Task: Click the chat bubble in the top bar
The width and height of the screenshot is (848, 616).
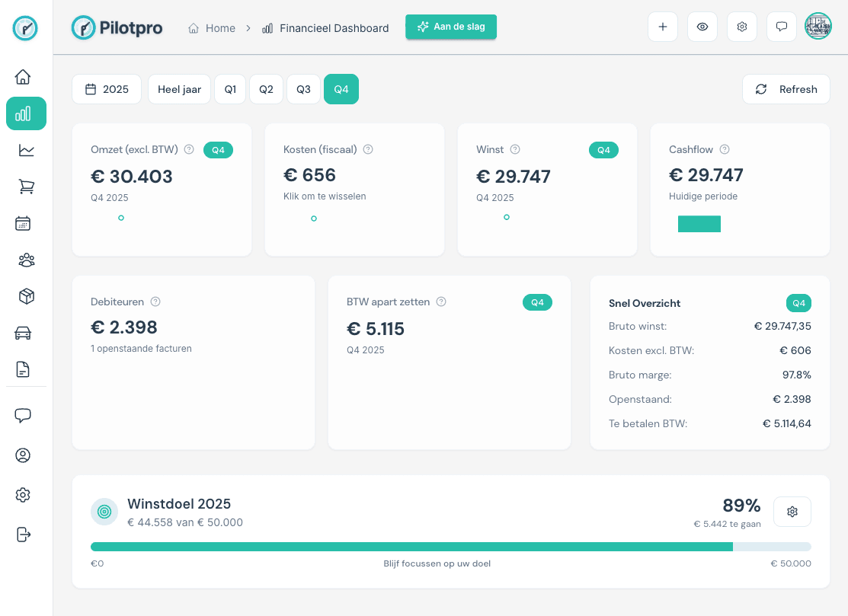Action: pyautogui.click(x=781, y=27)
